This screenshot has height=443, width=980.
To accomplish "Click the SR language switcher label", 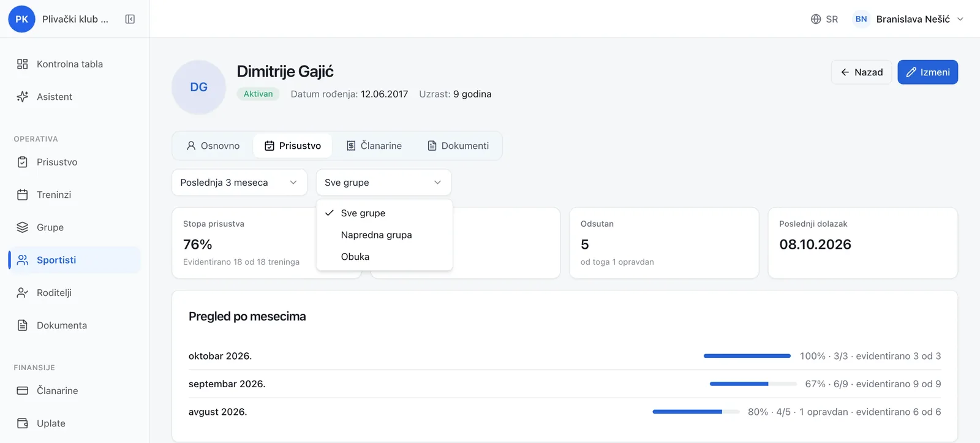I will (x=832, y=19).
